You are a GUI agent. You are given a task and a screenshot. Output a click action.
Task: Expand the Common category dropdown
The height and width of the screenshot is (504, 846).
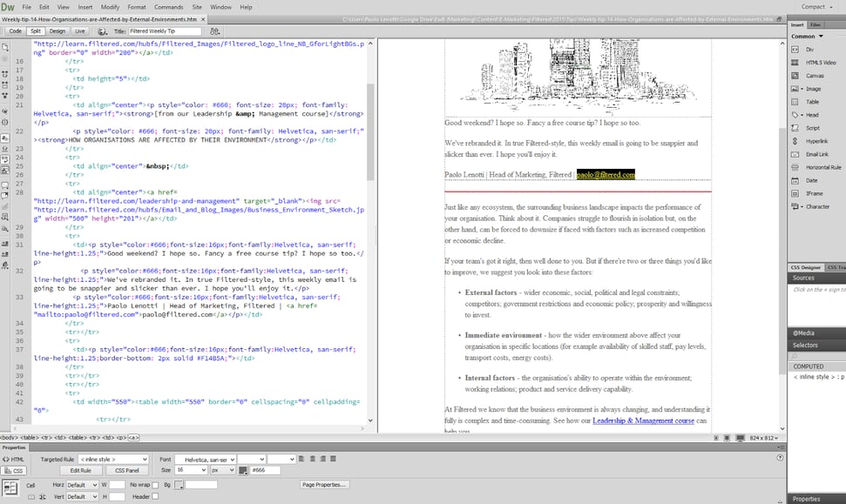coord(807,36)
